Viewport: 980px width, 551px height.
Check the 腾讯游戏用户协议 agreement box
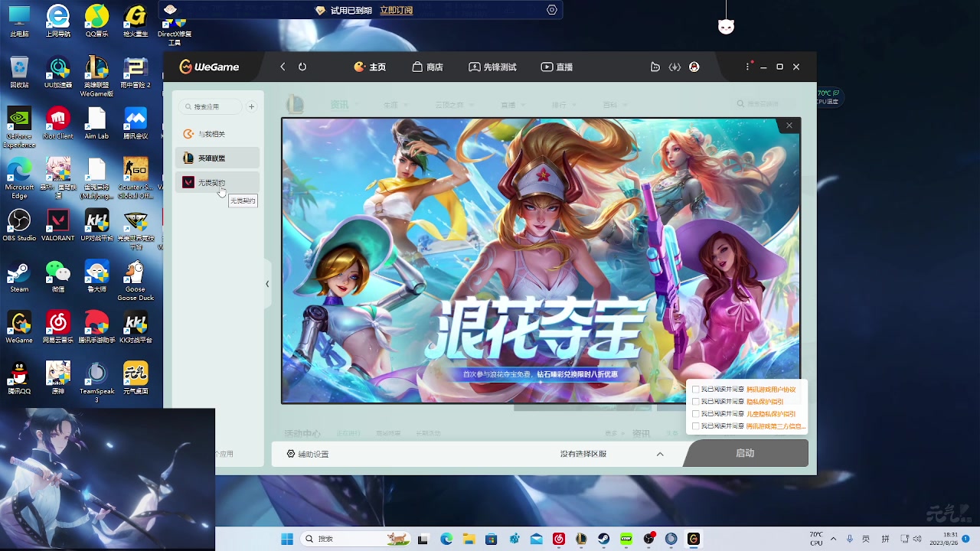695,390
